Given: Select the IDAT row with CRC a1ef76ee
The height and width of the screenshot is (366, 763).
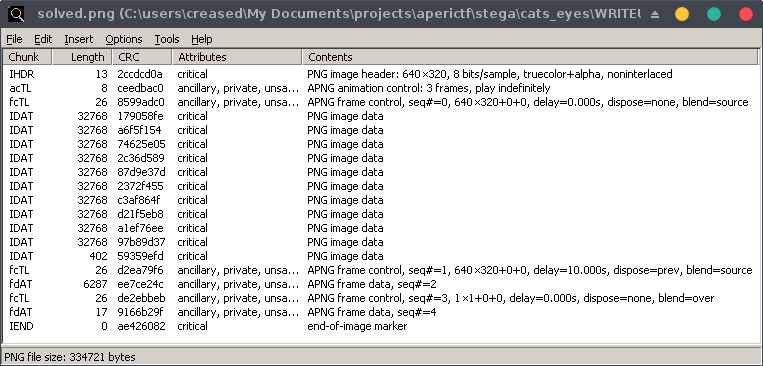Looking at the screenshot, I should 382,228.
